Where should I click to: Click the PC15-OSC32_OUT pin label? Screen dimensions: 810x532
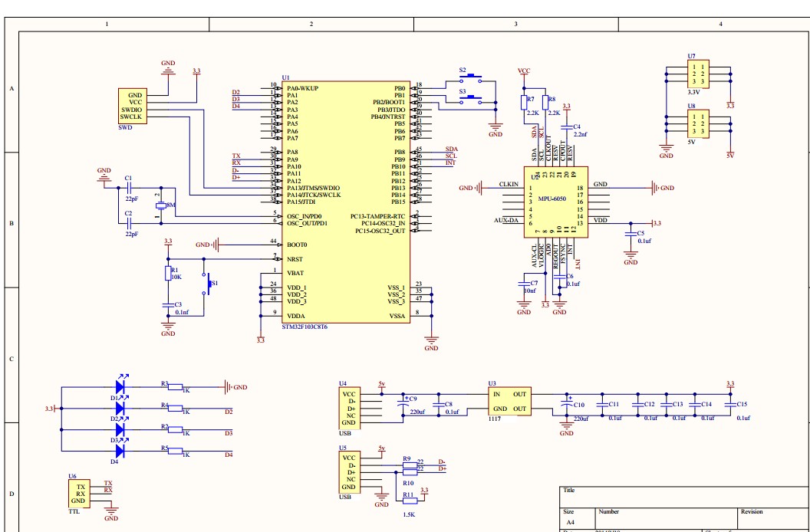[380, 231]
